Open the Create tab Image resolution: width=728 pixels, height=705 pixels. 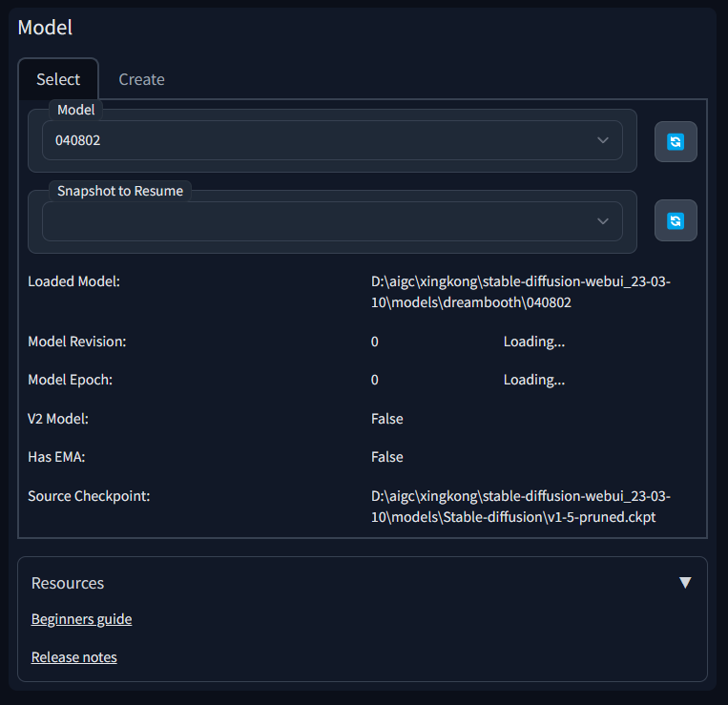click(141, 79)
